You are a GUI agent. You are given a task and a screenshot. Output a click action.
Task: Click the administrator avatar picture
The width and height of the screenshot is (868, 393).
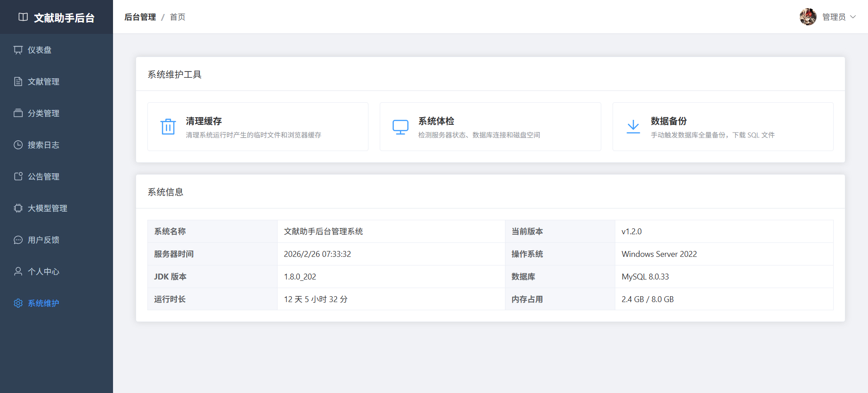(808, 17)
